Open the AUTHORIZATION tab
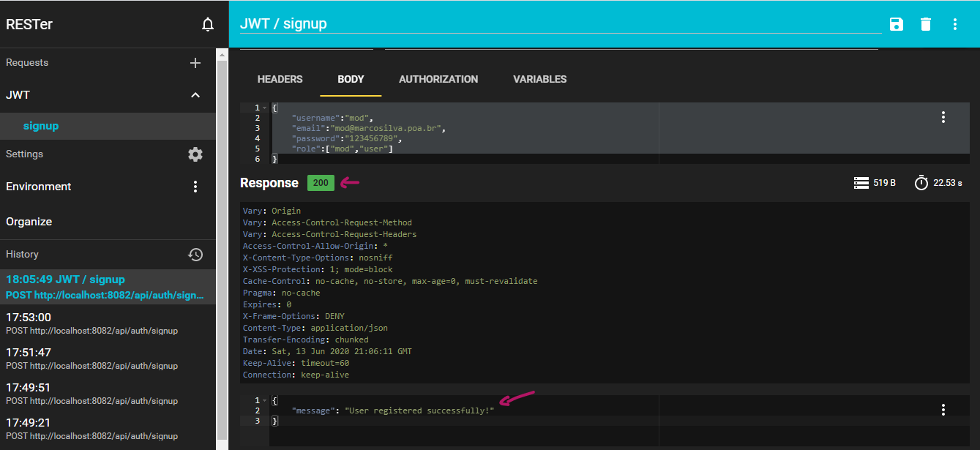The width and height of the screenshot is (980, 450). coord(438,79)
